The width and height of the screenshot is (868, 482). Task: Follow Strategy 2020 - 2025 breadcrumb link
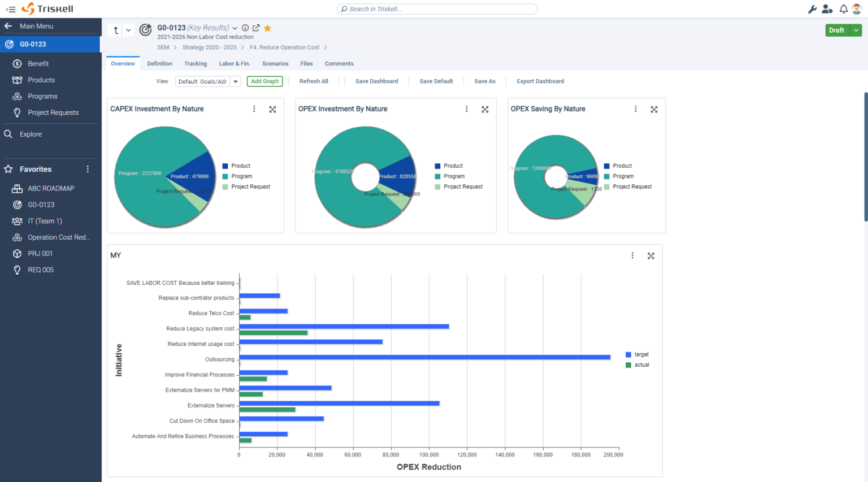210,47
